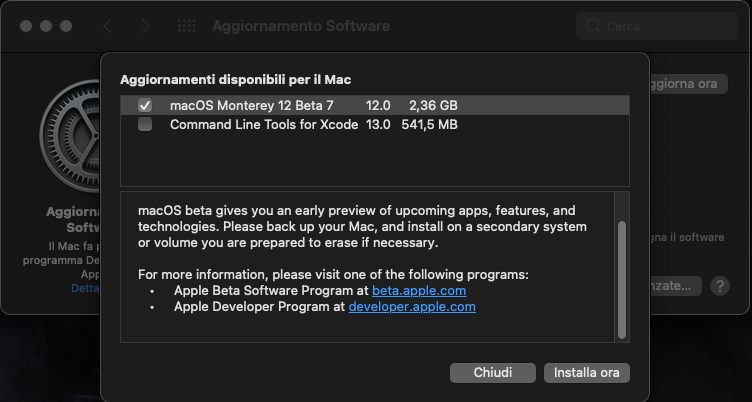The height and width of the screenshot is (402, 752).
Task: Click the Aggiornamento Software window title
Action: point(301,26)
